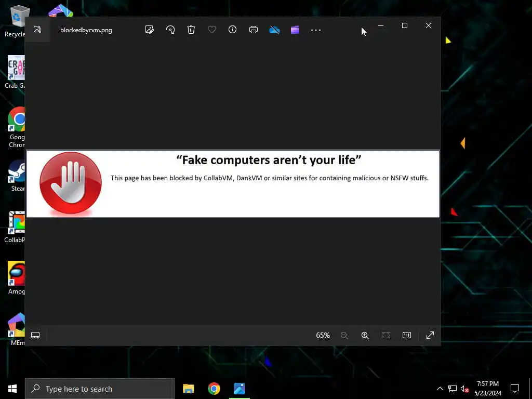Select the Recycle Bin desktop icon
The width and height of the screenshot is (532, 399).
pyautogui.click(x=15, y=21)
